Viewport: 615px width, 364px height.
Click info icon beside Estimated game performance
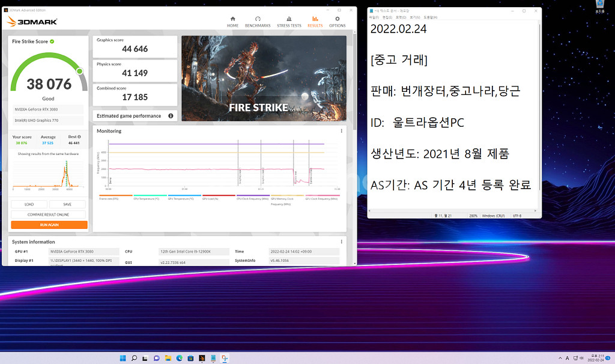tap(171, 116)
